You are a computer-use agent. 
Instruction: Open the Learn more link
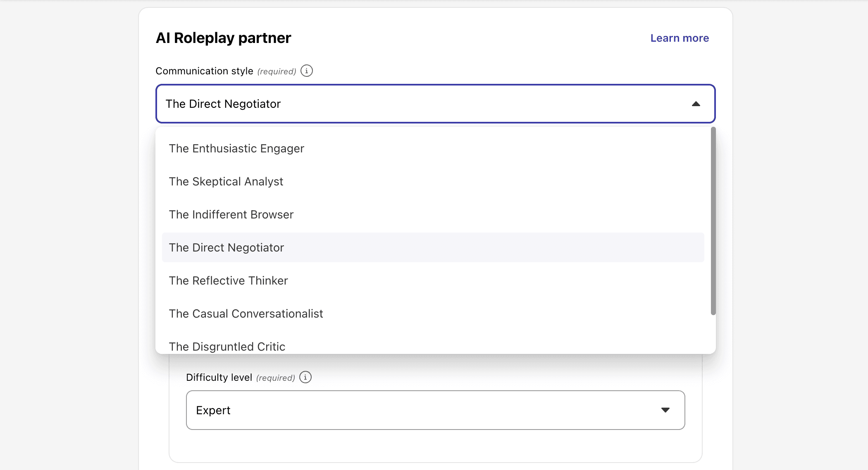coord(680,38)
